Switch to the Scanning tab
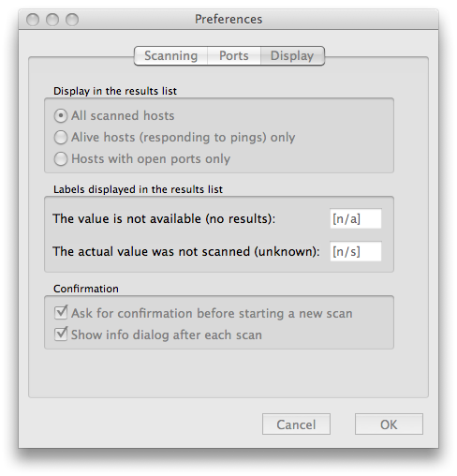The height and width of the screenshot is (476, 457). (x=170, y=56)
